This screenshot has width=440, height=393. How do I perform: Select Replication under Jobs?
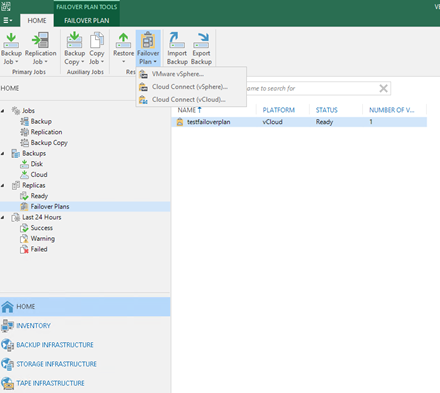(46, 132)
